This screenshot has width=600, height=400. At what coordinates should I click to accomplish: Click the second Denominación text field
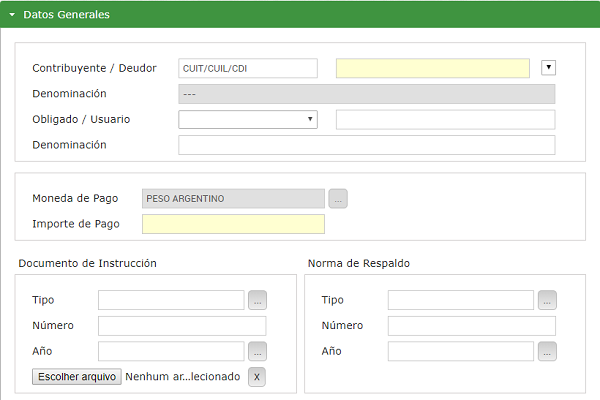[x=366, y=145]
